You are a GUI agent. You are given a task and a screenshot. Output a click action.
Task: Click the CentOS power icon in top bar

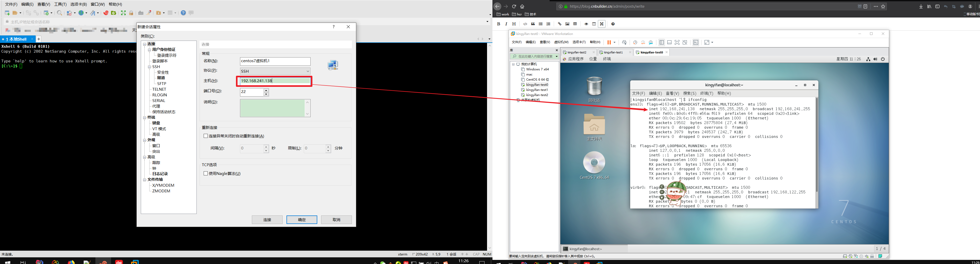pyautogui.click(x=883, y=59)
